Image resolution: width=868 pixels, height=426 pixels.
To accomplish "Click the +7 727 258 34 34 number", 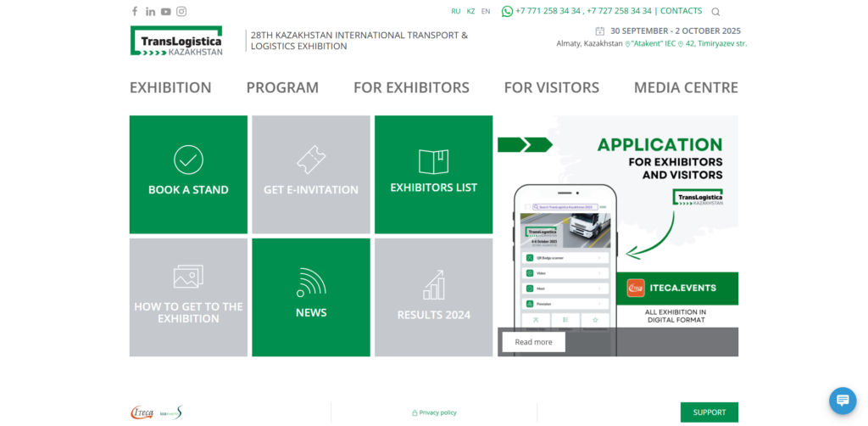I will tap(619, 11).
